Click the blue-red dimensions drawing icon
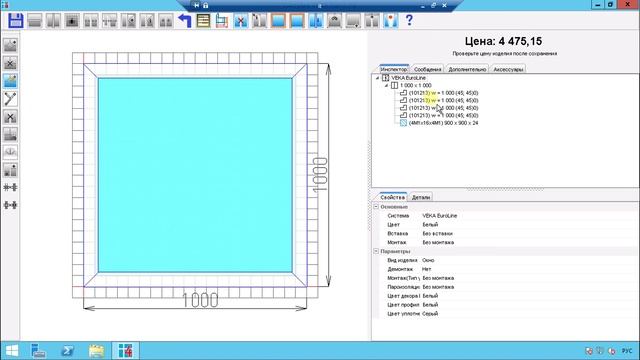The width and height of the screenshot is (640, 360). click(x=222, y=20)
